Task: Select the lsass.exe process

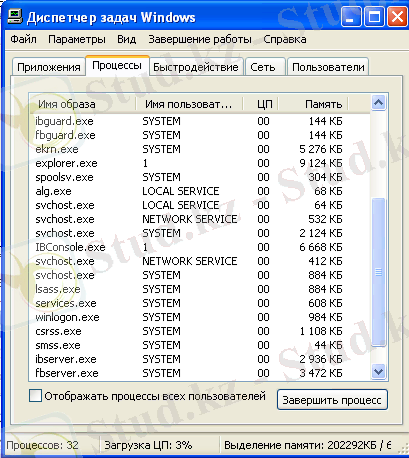Action: 200,289
